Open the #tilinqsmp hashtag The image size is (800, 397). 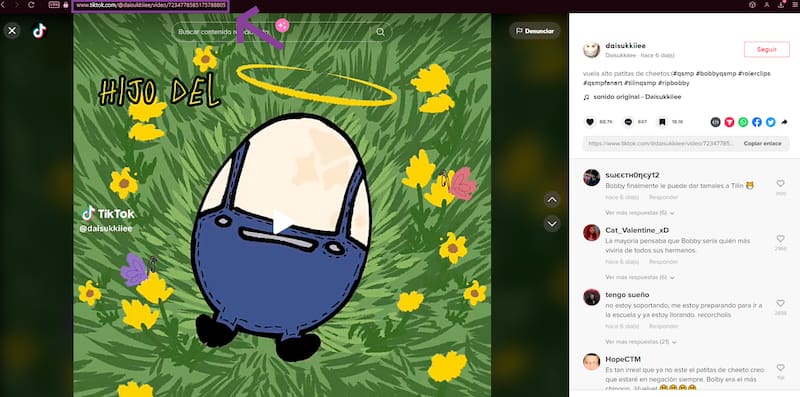pyautogui.click(x=640, y=82)
